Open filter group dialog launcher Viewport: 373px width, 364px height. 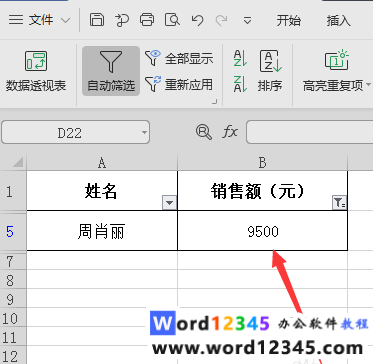(215, 102)
